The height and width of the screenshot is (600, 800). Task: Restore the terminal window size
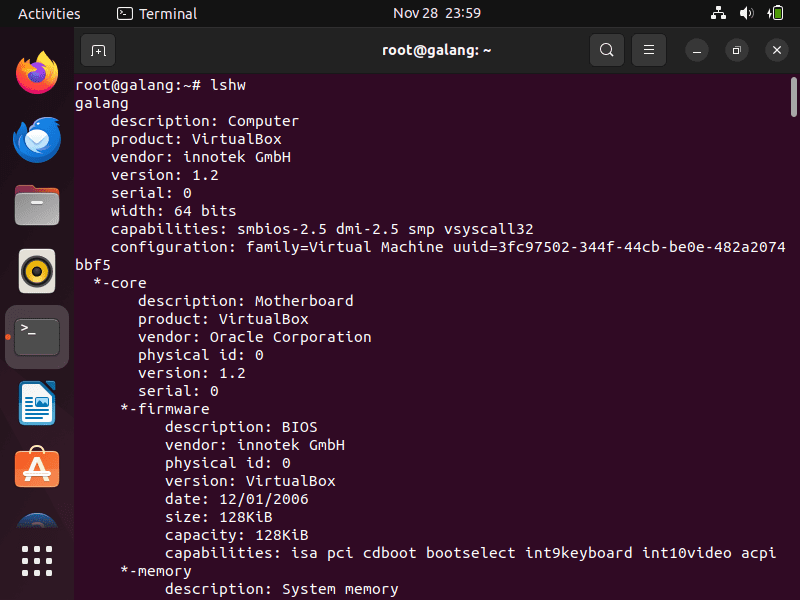[x=737, y=50]
